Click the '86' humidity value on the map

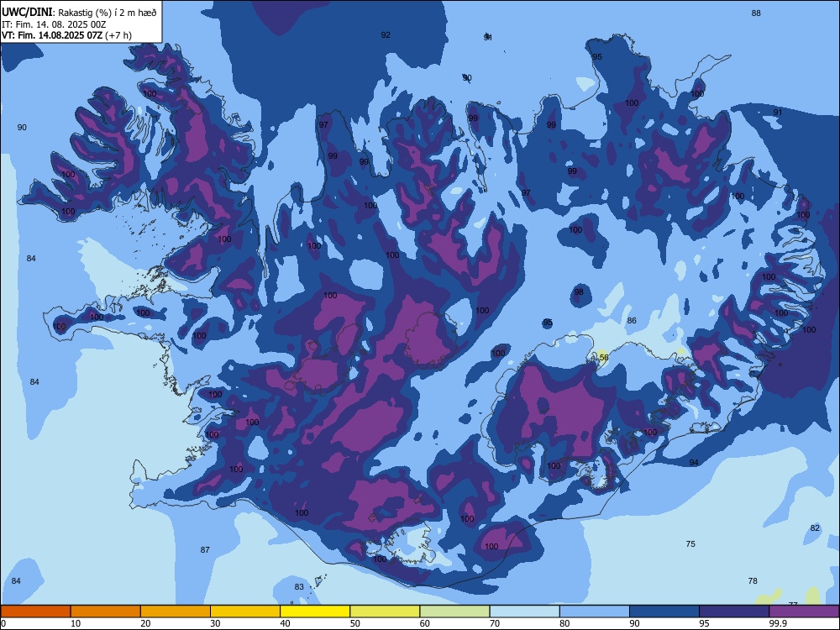633,320
